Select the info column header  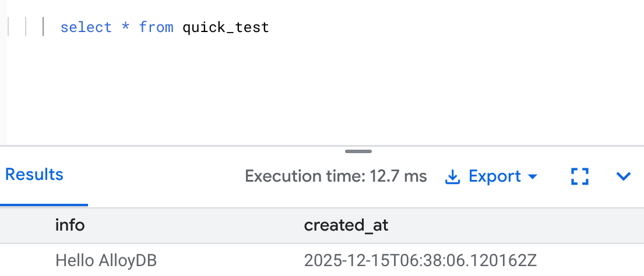[x=70, y=225]
